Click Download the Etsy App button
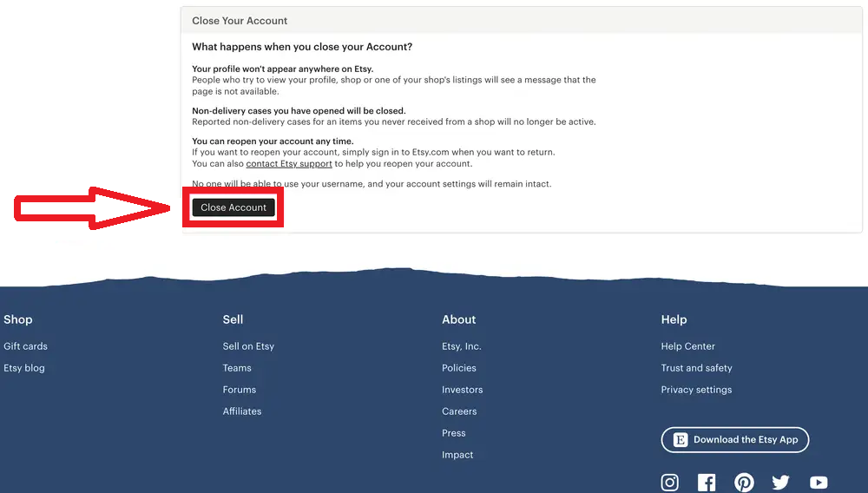This screenshot has width=868, height=493. (735, 440)
